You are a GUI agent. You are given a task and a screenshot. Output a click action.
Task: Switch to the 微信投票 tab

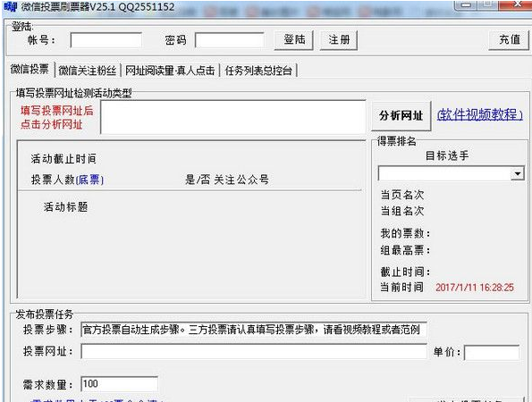coord(30,70)
